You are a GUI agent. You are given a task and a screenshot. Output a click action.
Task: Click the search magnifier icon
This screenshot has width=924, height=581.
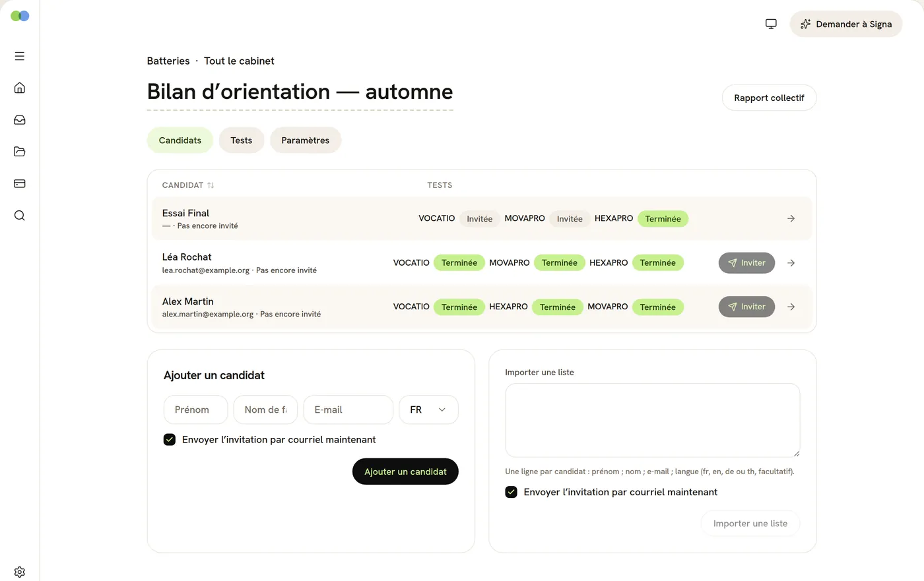click(20, 216)
